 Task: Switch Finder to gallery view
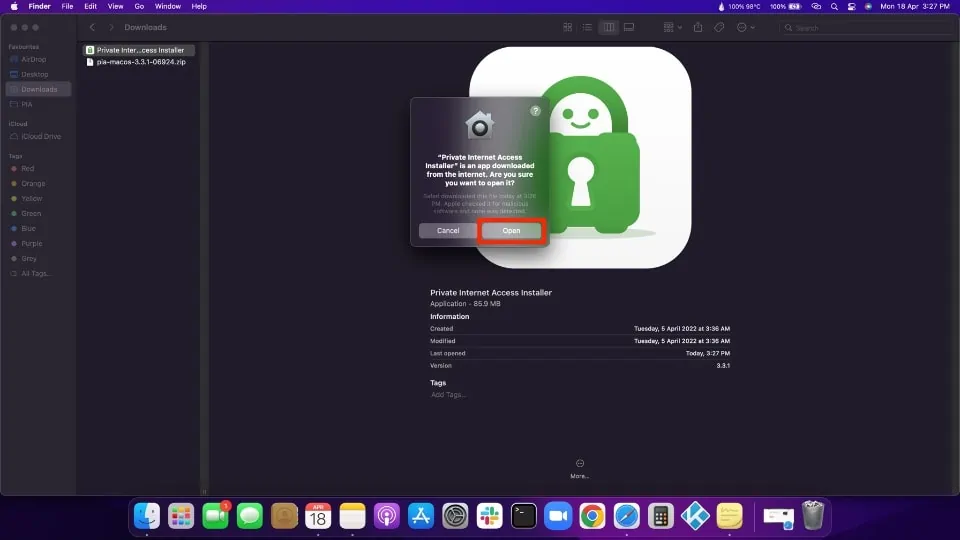(x=629, y=28)
